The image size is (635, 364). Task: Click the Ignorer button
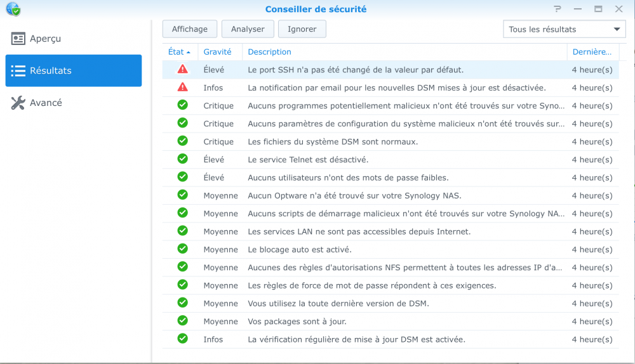coord(302,29)
